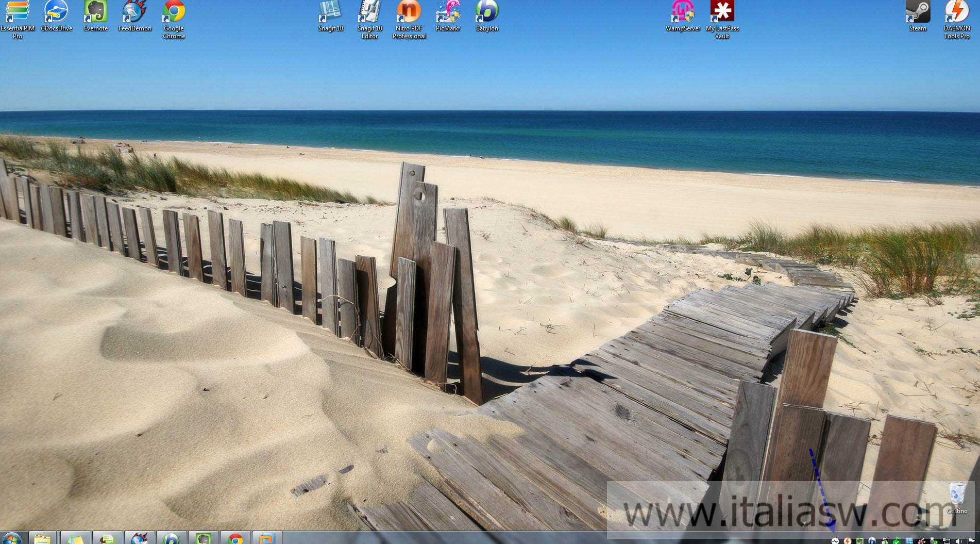Viewport: 980px width, 544px height.
Task: Open FeedDemon from the taskbar
Action: coord(139,538)
